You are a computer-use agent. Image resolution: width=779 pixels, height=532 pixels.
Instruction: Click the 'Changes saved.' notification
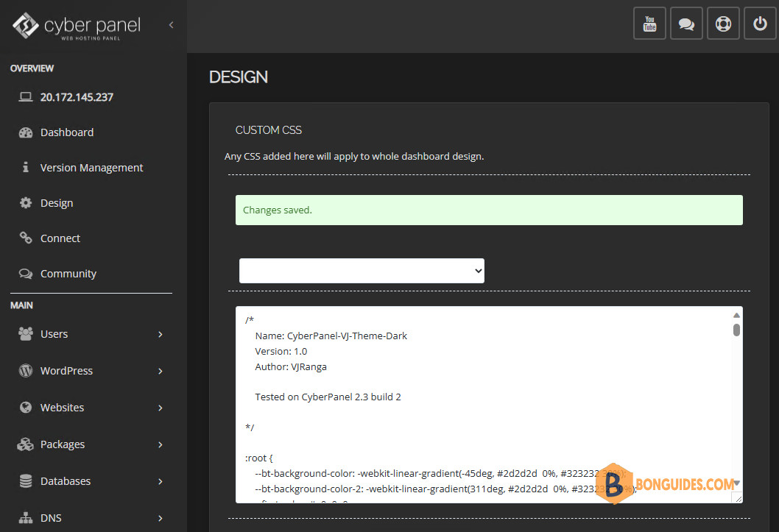489,210
